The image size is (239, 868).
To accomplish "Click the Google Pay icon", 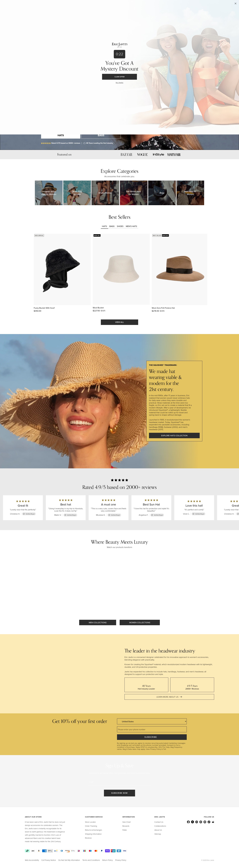I will click(x=73, y=851).
